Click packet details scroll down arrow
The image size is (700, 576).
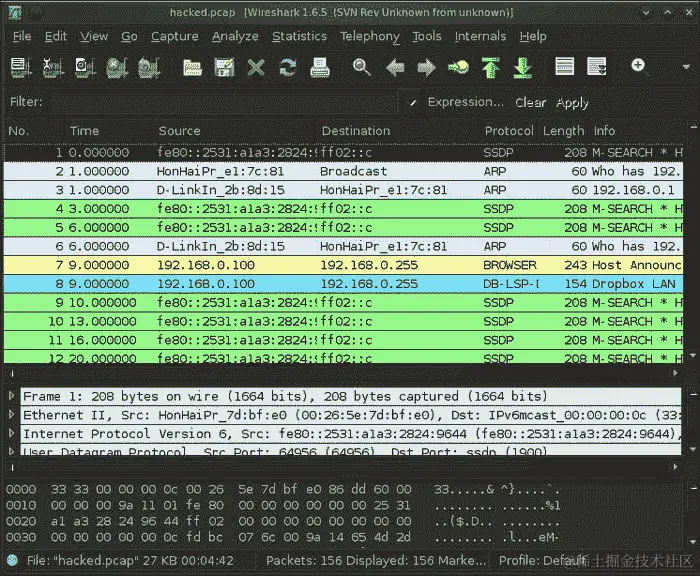pyautogui.click(x=692, y=449)
